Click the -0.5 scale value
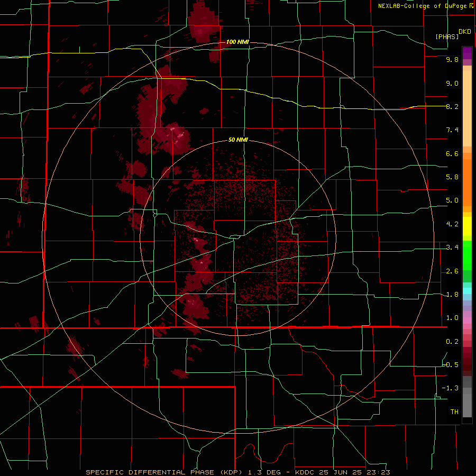This screenshot has height=476, width=476. [451, 365]
